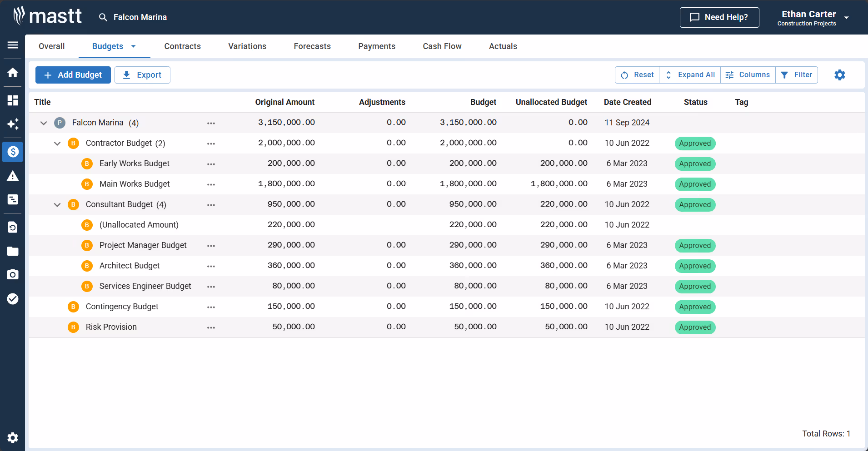868x451 pixels.
Task: Open the settings gear above the table
Action: click(x=839, y=75)
